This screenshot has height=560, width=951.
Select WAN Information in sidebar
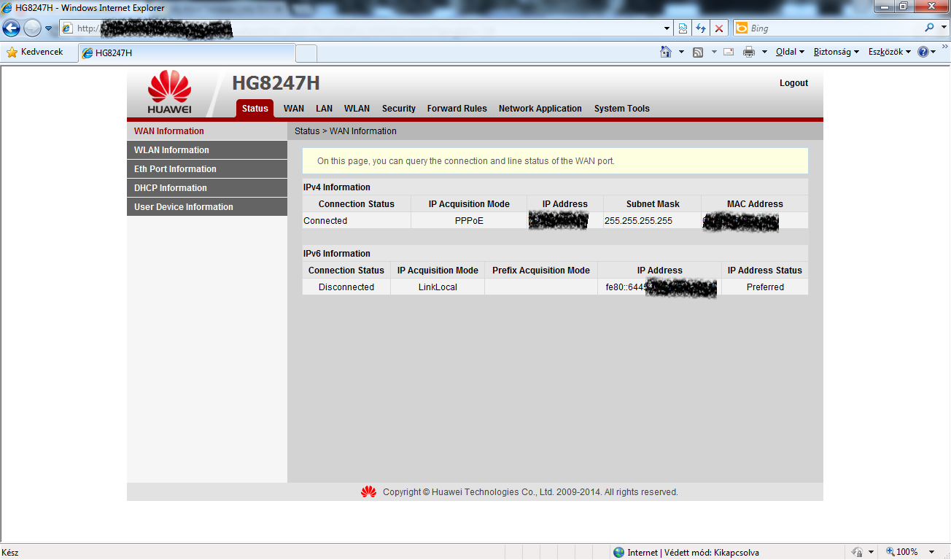[x=207, y=131]
